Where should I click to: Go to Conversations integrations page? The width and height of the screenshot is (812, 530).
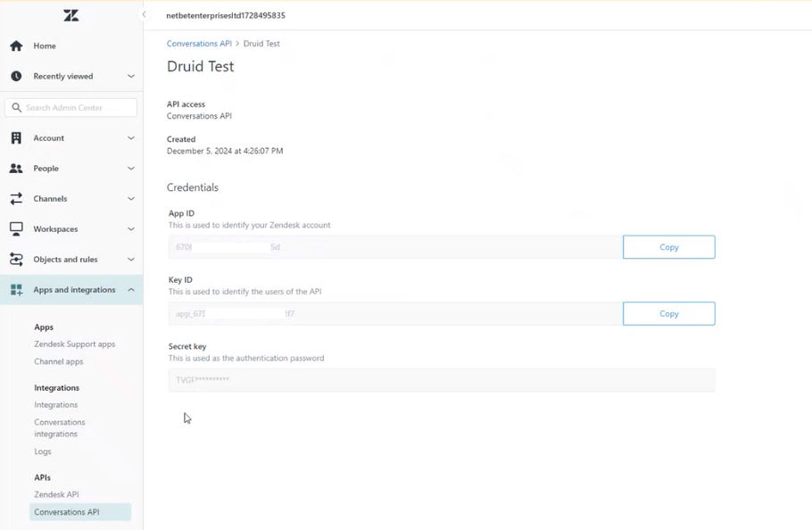[60, 428]
